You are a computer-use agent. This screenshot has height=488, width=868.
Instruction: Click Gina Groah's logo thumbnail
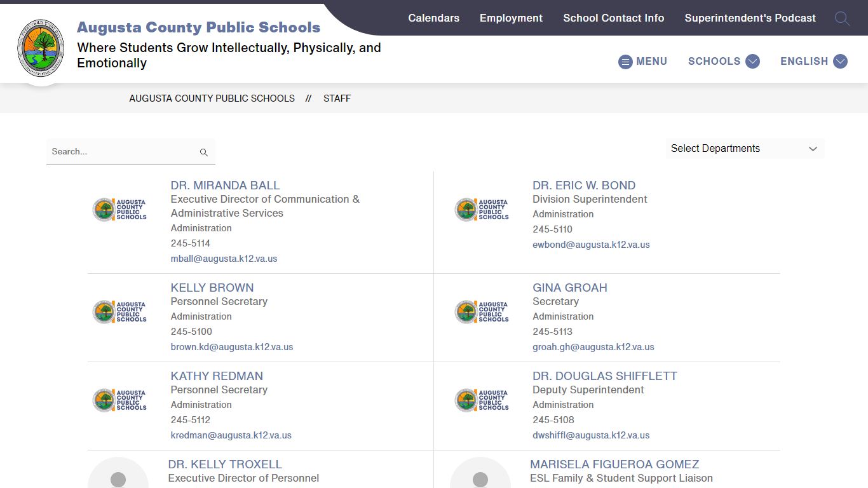[x=482, y=312]
